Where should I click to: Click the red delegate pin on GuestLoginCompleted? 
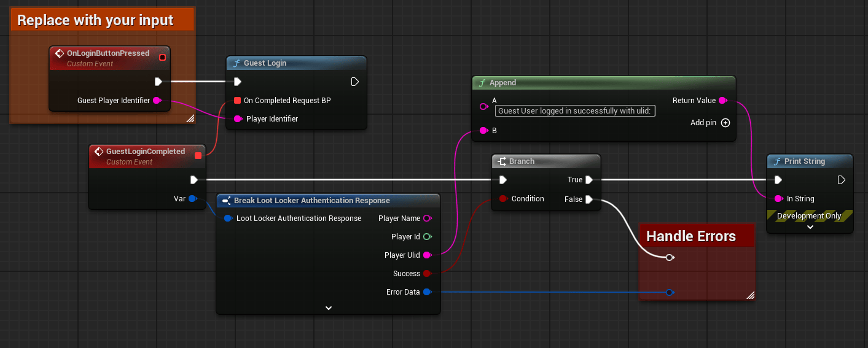pos(198,155)
